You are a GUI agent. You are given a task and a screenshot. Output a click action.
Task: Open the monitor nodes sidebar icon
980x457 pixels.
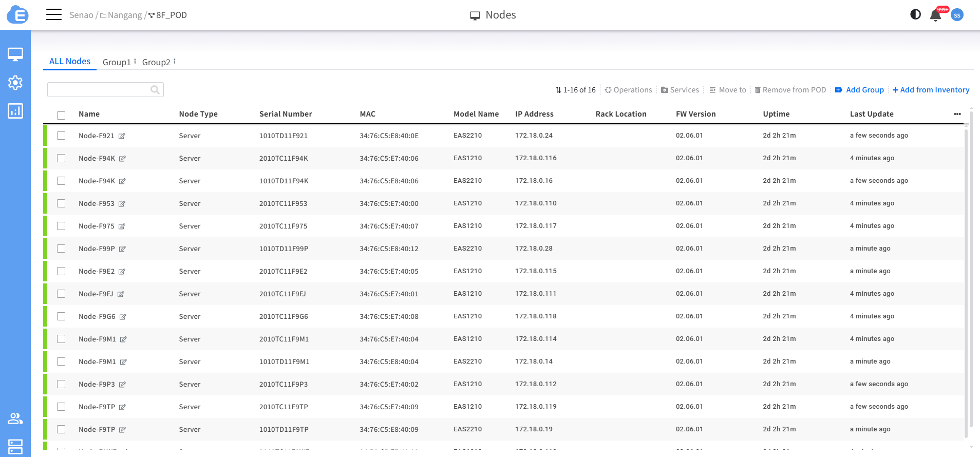pos(15,54)
